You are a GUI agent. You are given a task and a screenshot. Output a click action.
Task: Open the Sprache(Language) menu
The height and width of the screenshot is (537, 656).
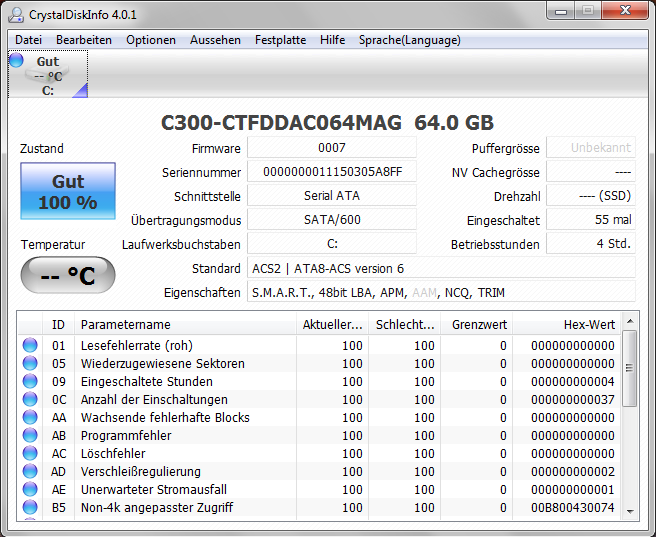pyautogui.click(x=410, y=40)
